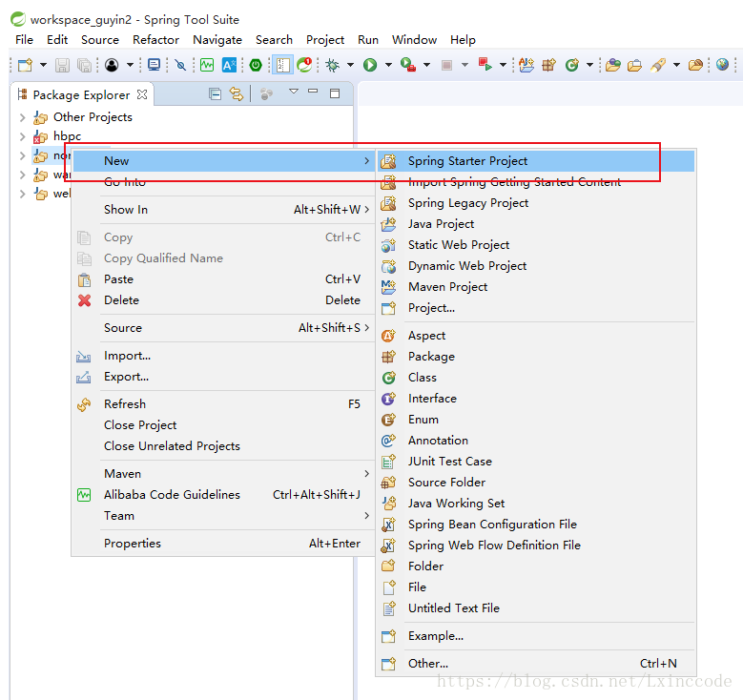Click the New Java Package toolbar icon
The image size is (743, 700).
click(x=548, y=65)
